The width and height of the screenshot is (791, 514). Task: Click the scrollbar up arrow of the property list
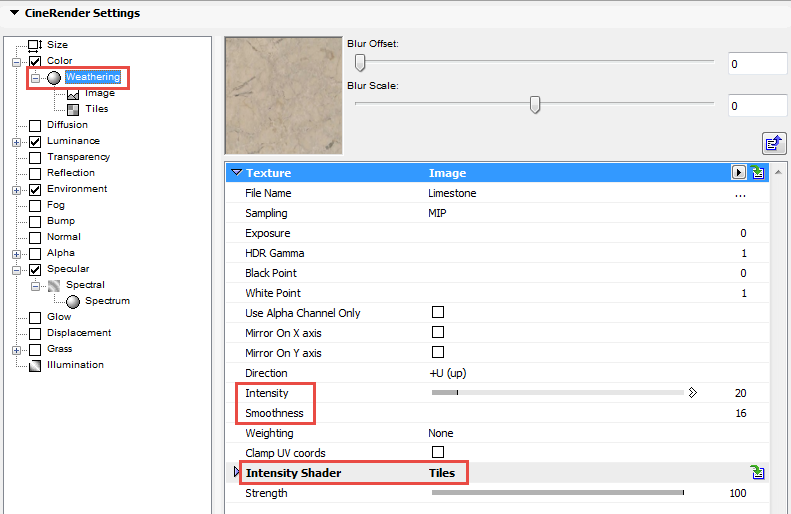coord(778,173)
